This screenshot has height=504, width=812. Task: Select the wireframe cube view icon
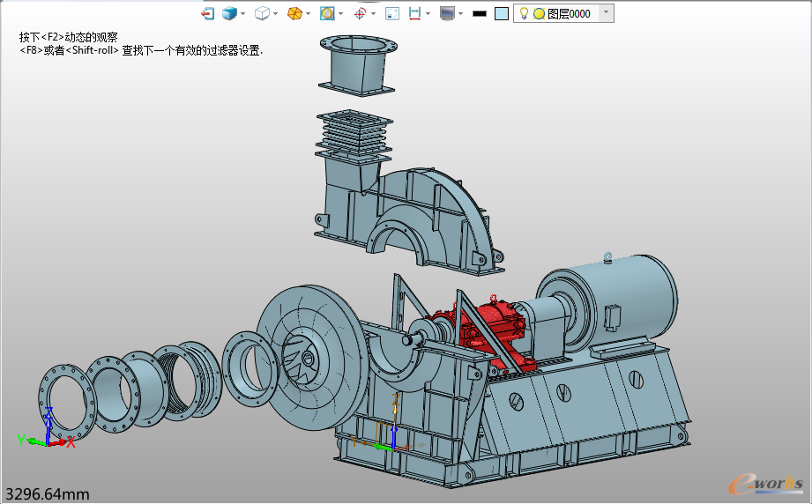[262, 13]
